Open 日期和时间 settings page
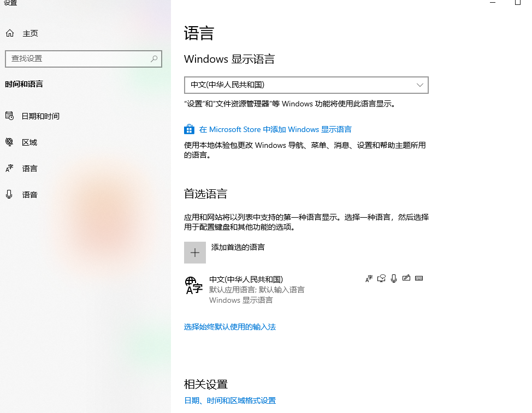Viewport: 532px width, 413px height. point(40,116)
